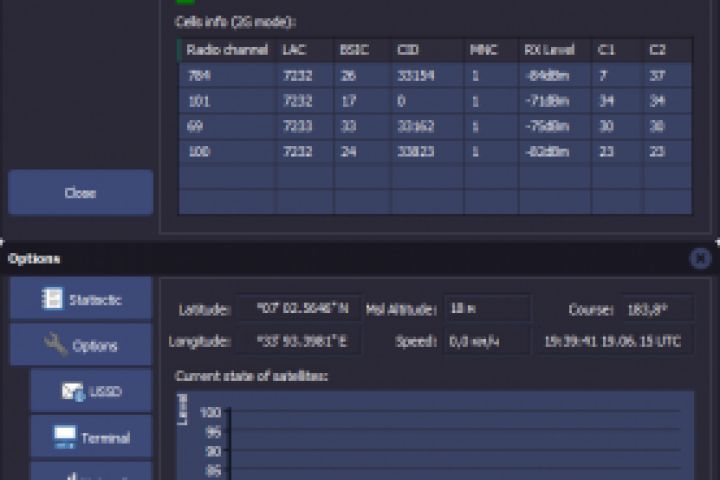Click the 100 level mark on satellite chart

tap(210, 412)
